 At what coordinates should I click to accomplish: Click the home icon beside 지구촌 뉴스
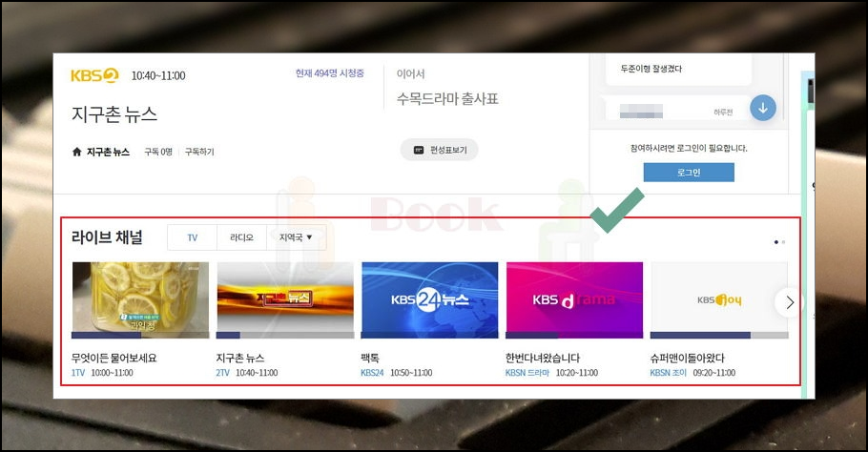click(x=77, y=152)
